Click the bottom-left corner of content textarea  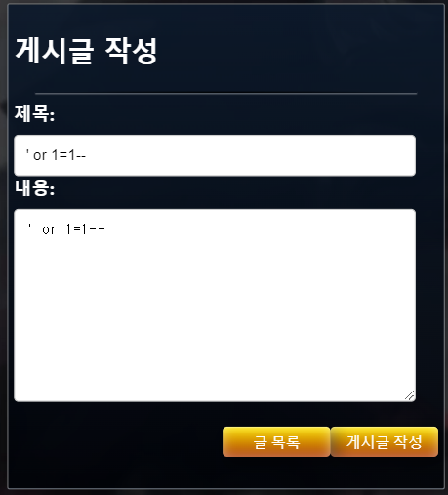tap(17, 398)
